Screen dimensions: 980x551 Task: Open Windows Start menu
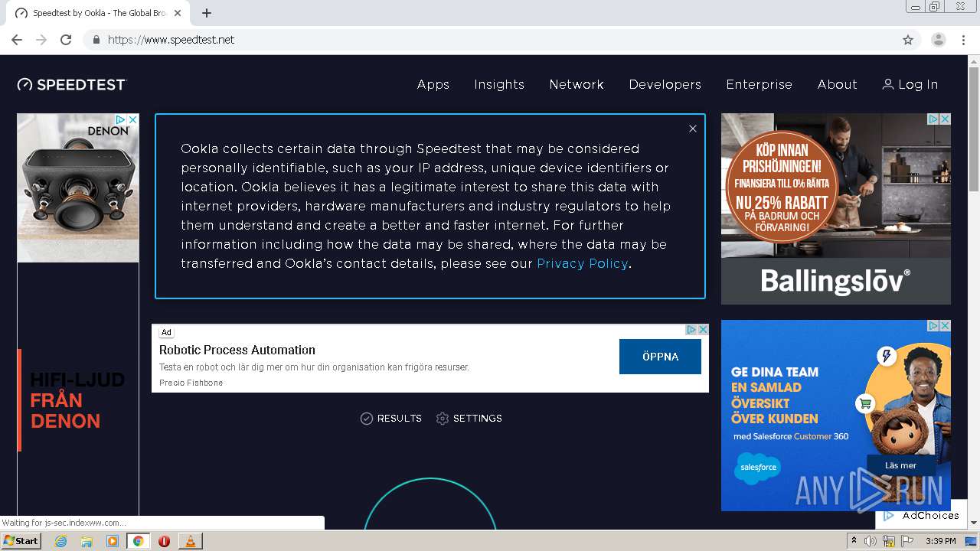pos(21,541)
